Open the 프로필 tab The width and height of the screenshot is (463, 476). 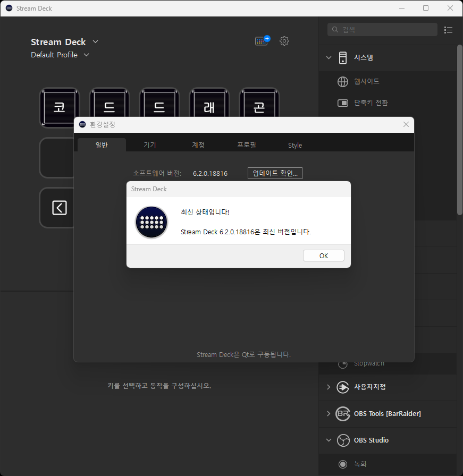coord(247,145)
